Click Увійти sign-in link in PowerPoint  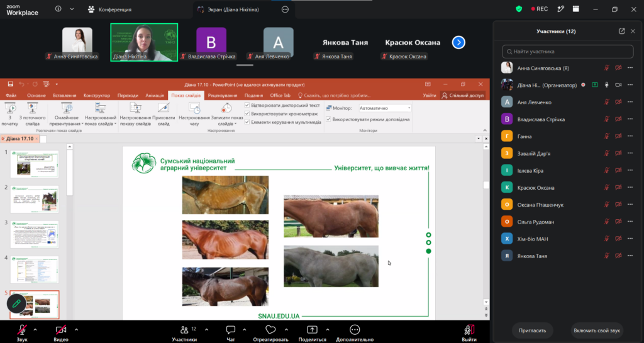click(430, 95)
